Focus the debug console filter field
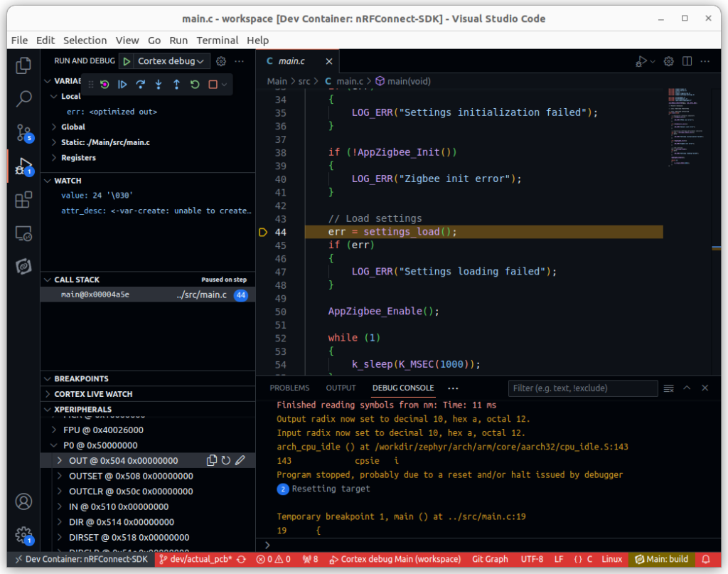 click(x=583, y=388)
